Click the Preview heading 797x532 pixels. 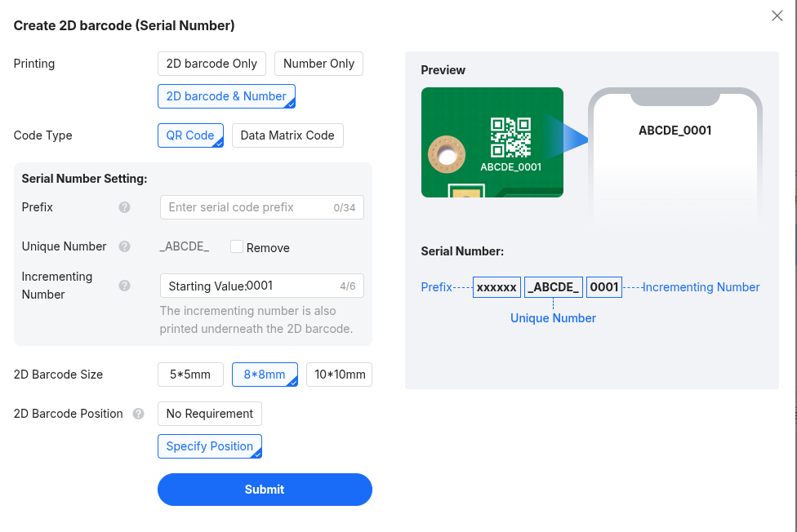(x=443, y=70)
